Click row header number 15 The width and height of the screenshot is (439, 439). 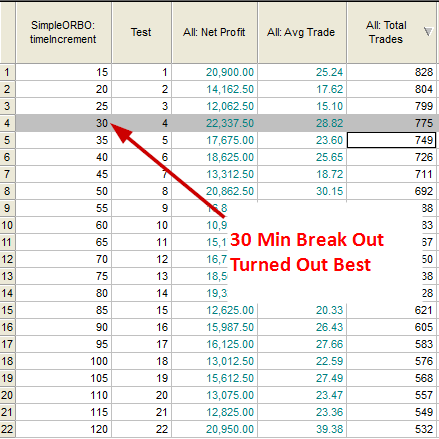point(7,310)
